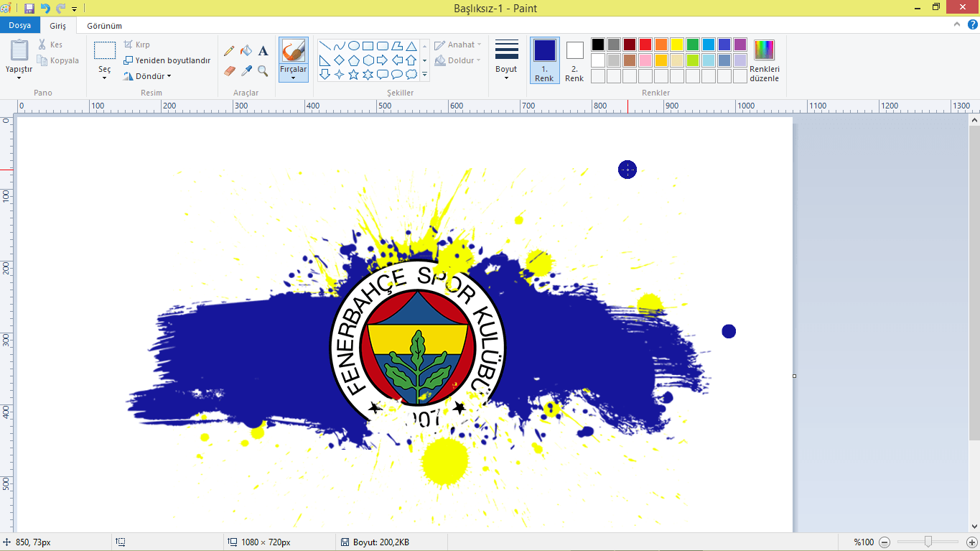Choose the Right triangle shape

pyautogui.click(x=325, y=60)
